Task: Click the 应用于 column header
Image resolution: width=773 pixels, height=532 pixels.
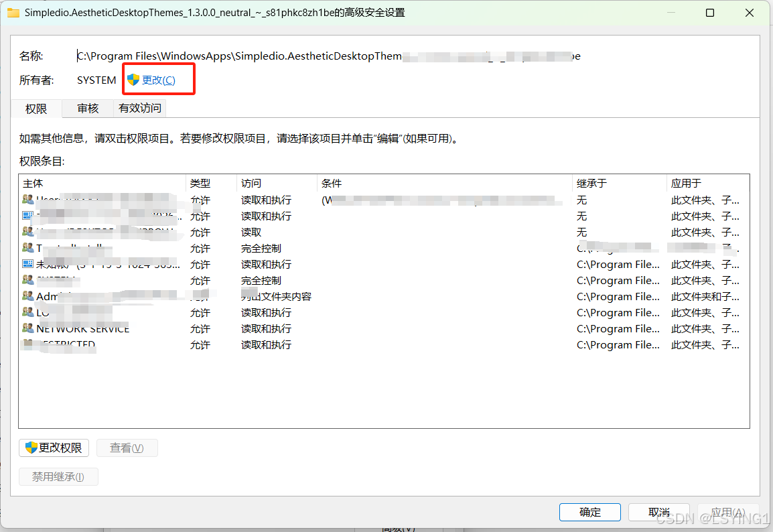Action: coord(708,184)
